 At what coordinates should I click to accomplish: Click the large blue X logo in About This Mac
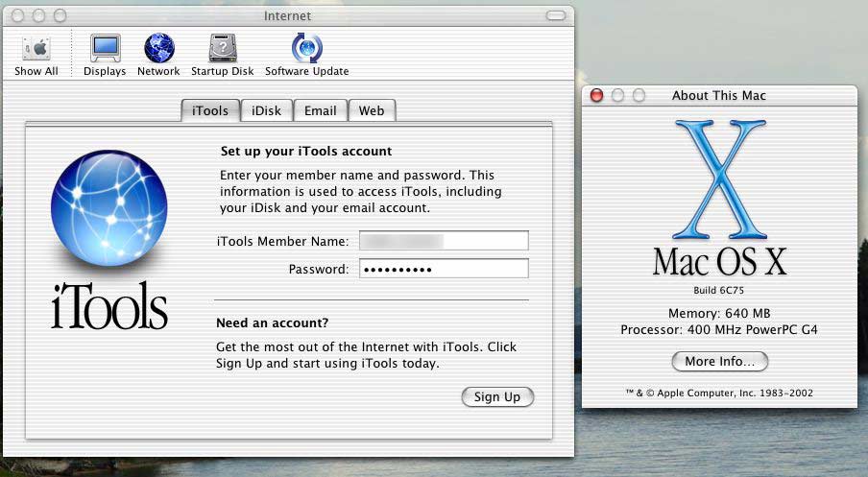[x=720, y=179]
